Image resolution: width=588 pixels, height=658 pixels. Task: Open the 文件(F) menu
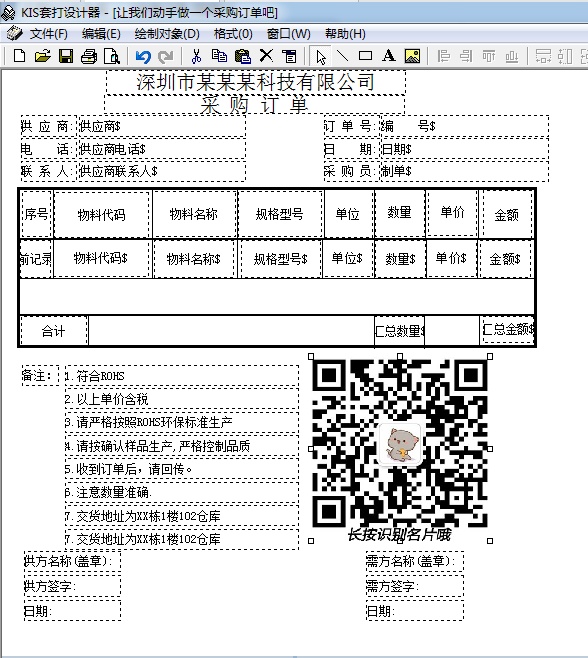pos(49,34)
